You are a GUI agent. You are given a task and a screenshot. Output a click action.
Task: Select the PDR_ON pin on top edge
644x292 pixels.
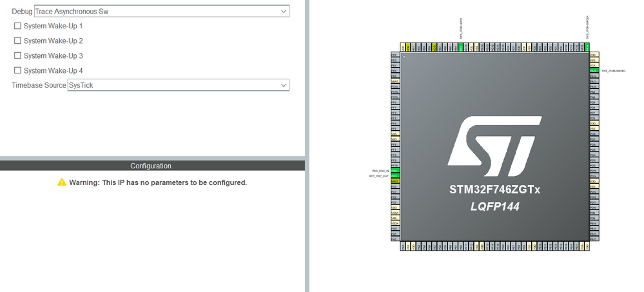[x=408, y=47]
